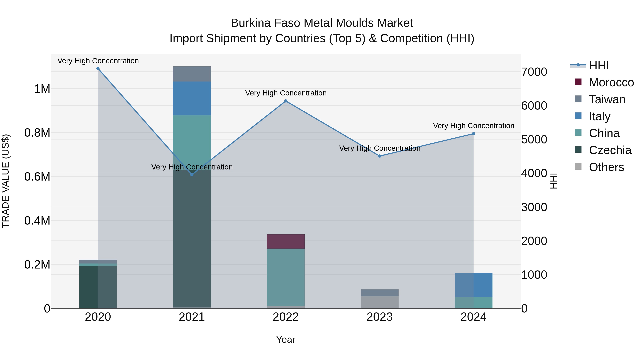This screenshot has width=644, height=362.
Task: Click the 2021 x-axis label
Action: click(192, 317)
